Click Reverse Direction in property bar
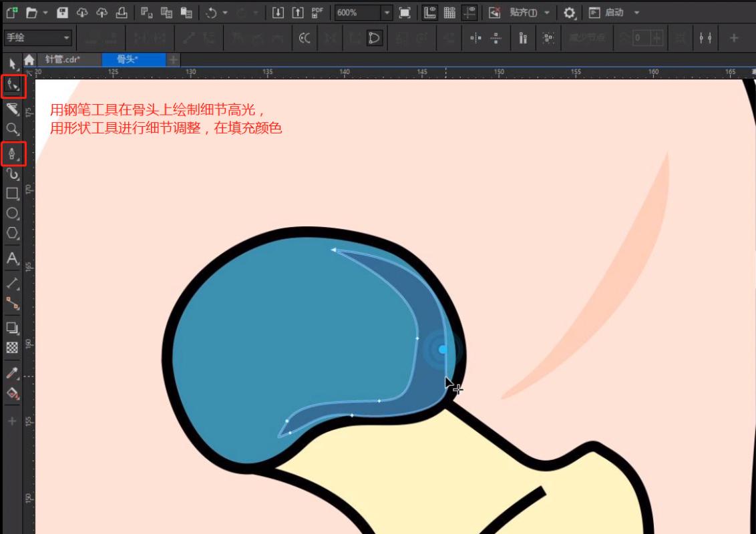This screenshot has width=756, height=534. (305, 37)
